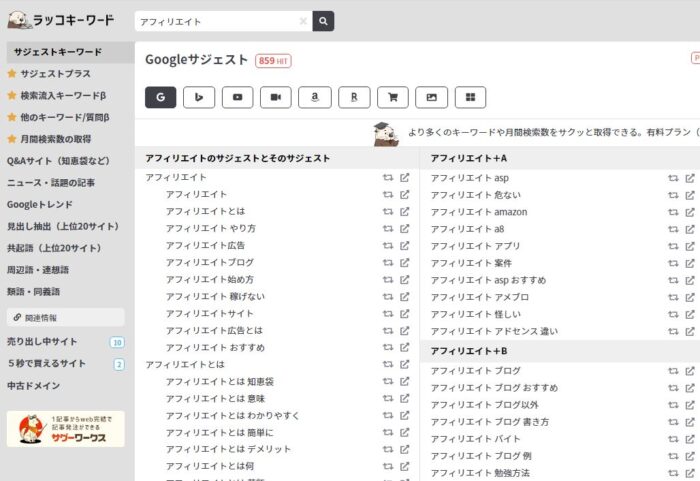This screenshot has width=700, height=481.
Task: Clear the search box with the X
Action: (x=303, y=21)
